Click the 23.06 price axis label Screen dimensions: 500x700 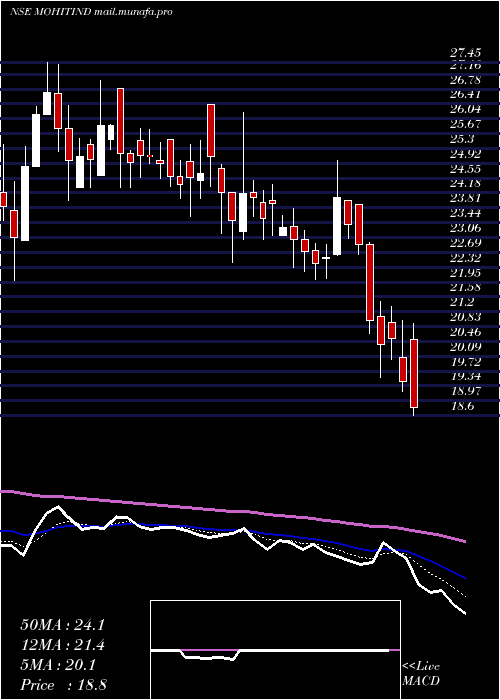(467, 228)
